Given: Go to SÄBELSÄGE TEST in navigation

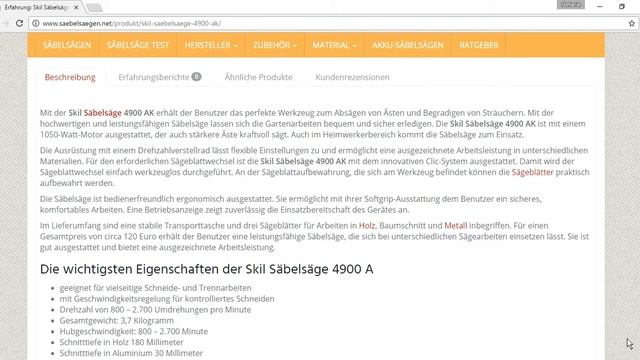Looking at the screenshot, I should [x=138, y=45].
